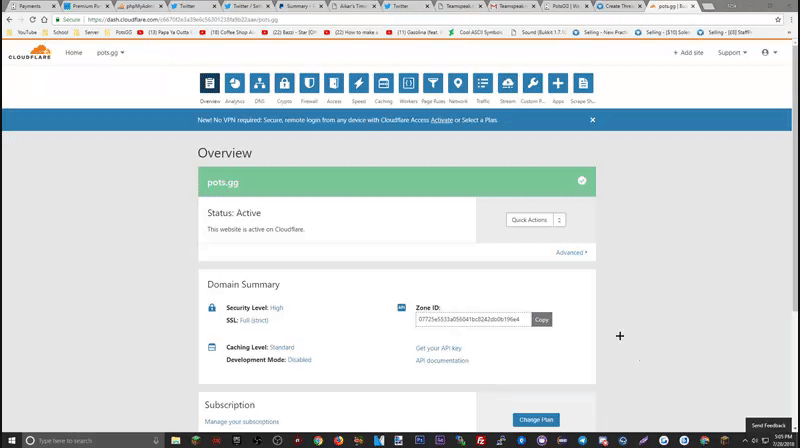Click Manage your subscriptions link
Viewport: 800px width, 448px height.
coord(242,422)
